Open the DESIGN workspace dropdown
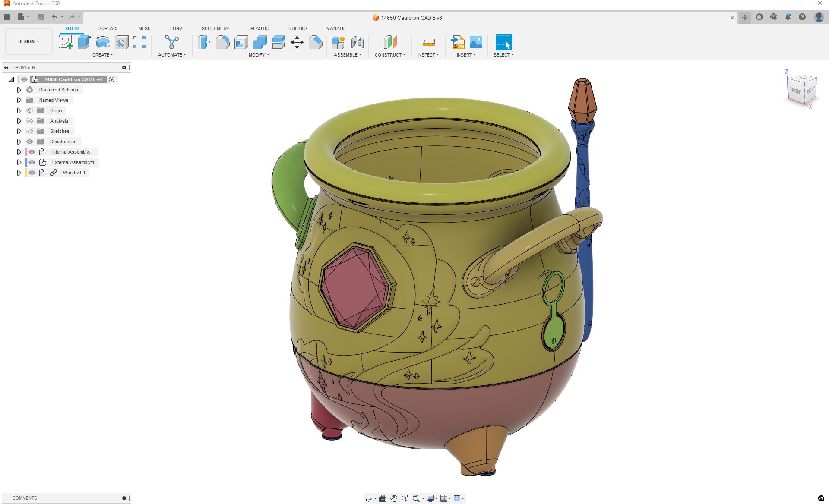 28,41
